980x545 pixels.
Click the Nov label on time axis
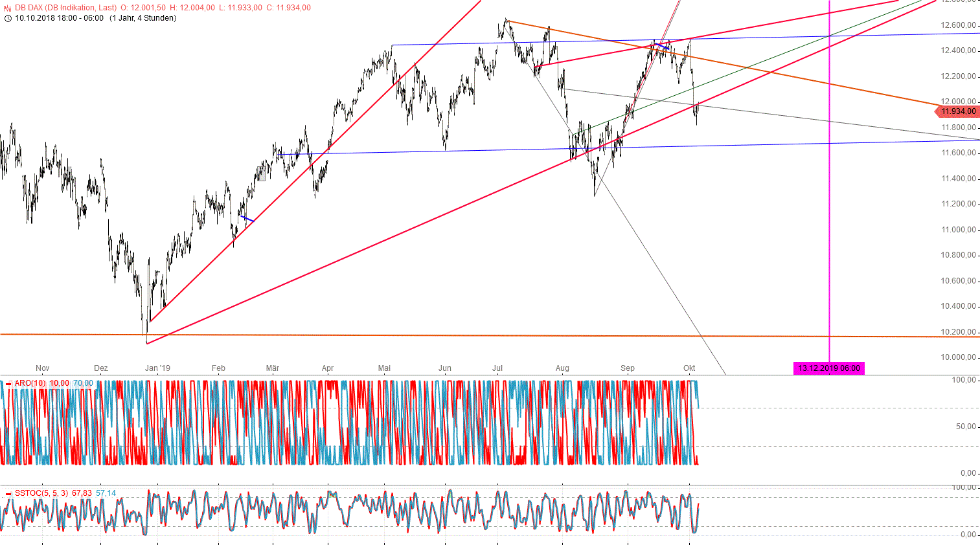[x=43, y=368]
